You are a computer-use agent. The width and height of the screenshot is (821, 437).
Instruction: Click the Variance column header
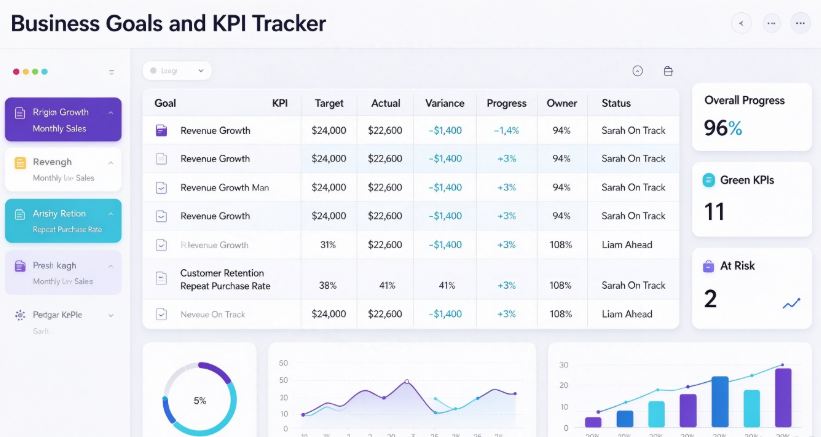tap(445, 103)
